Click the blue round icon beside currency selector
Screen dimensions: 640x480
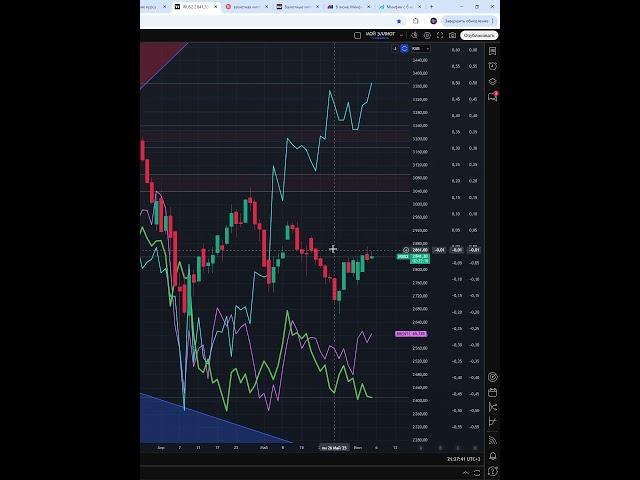[x=404, y=49]
